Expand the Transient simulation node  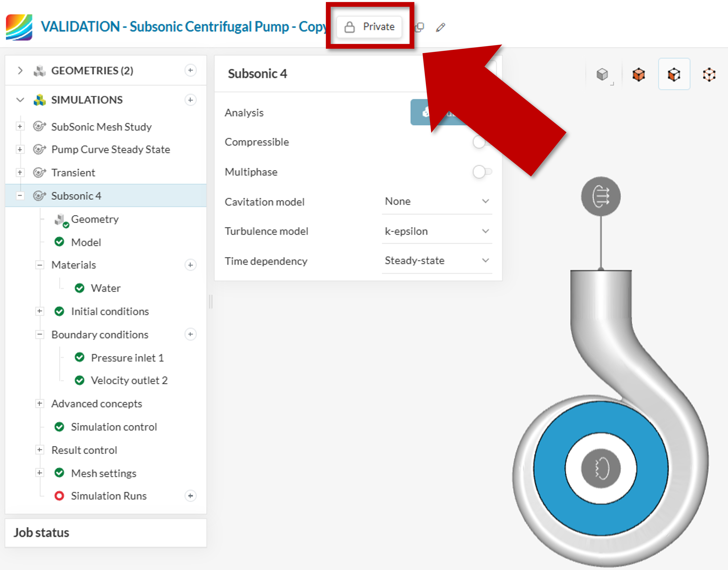[20, 172]
